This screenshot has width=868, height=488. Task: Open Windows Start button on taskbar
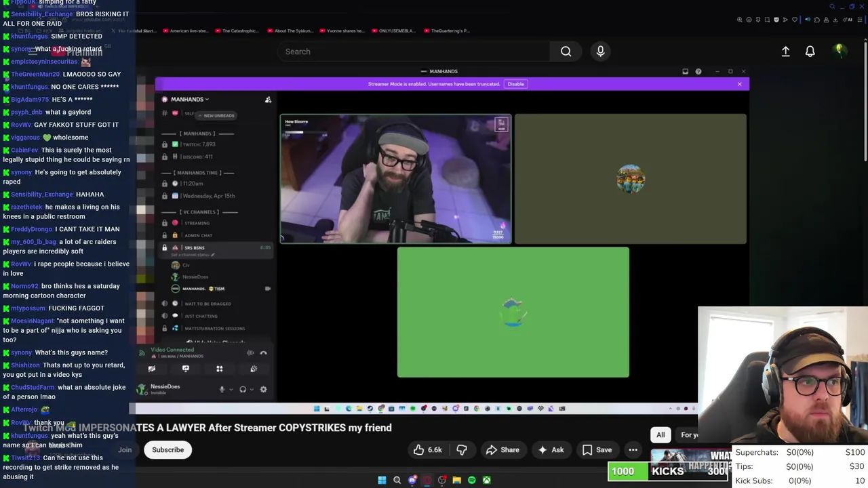(382, 480)
